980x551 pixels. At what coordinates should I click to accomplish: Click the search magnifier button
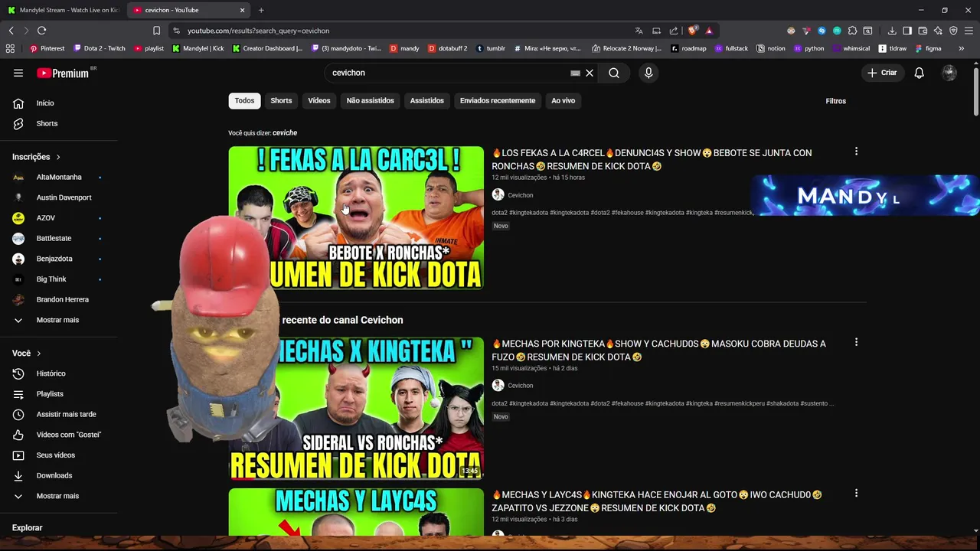[614, 73]
